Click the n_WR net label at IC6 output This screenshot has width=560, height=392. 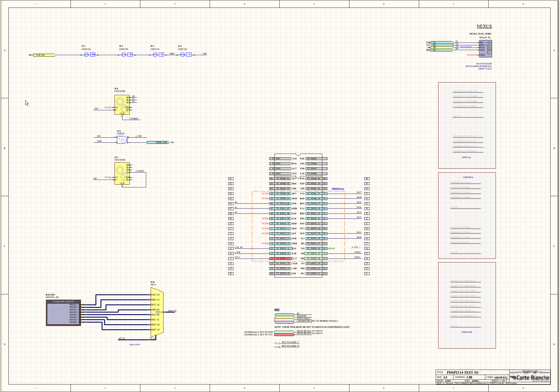coord(139,136)
